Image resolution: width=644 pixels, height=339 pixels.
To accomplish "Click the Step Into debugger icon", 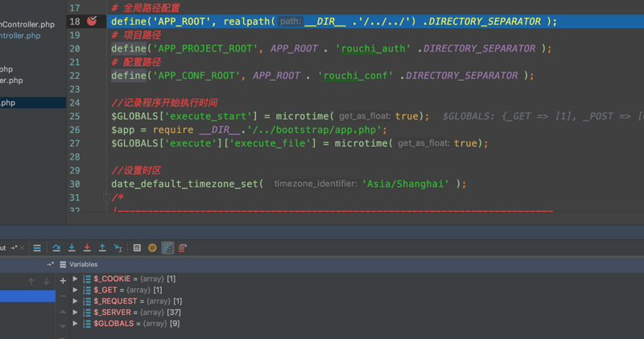I will [72, 248].
